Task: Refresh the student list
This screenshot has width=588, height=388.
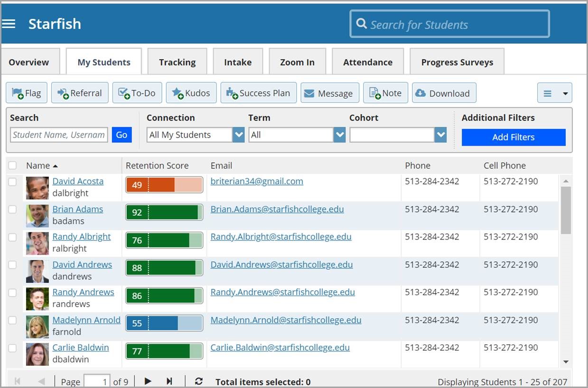Action: tap(199, 381)
